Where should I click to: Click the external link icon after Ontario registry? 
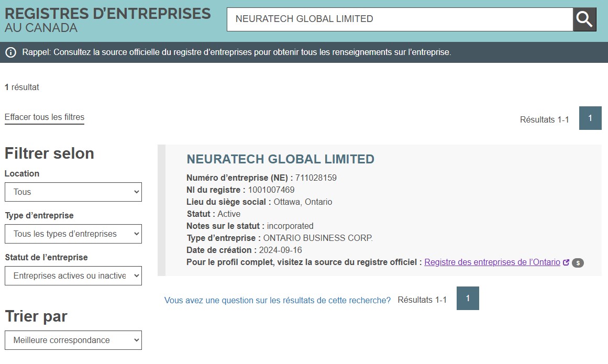(566, 262)
